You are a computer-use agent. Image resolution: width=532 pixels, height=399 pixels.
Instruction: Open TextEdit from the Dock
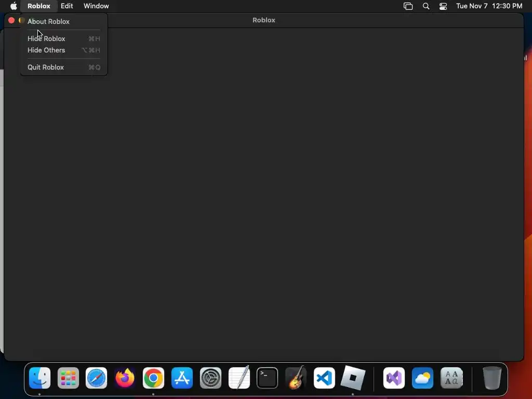(239, 377)
